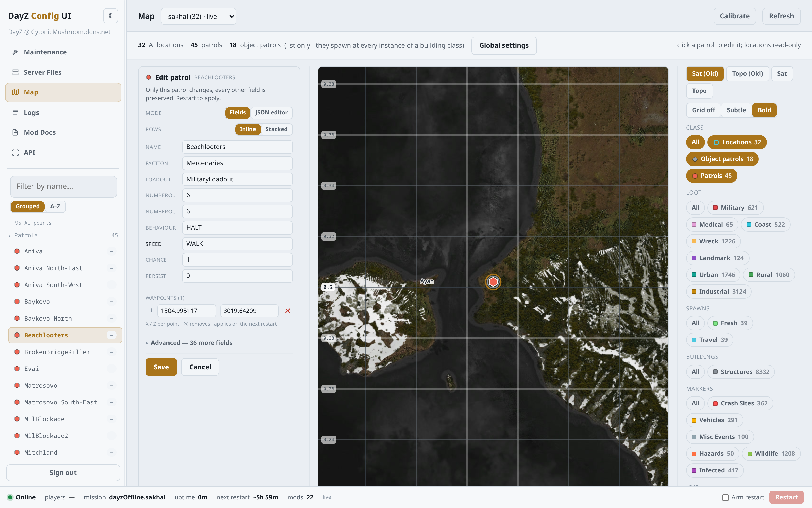This screenshot has height=508, width=812.
Task: Open Mod Docs page
Action: click(x=63, y=132)
